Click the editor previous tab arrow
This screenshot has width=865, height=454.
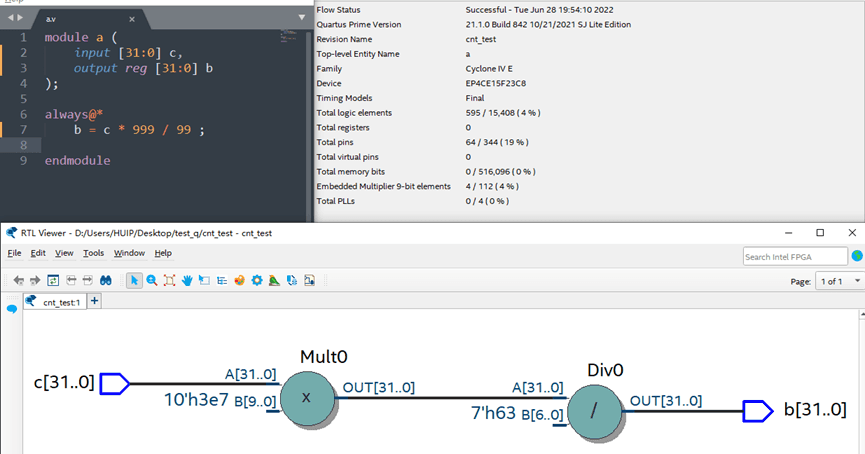pyautogui.click(x=10, y=18)
